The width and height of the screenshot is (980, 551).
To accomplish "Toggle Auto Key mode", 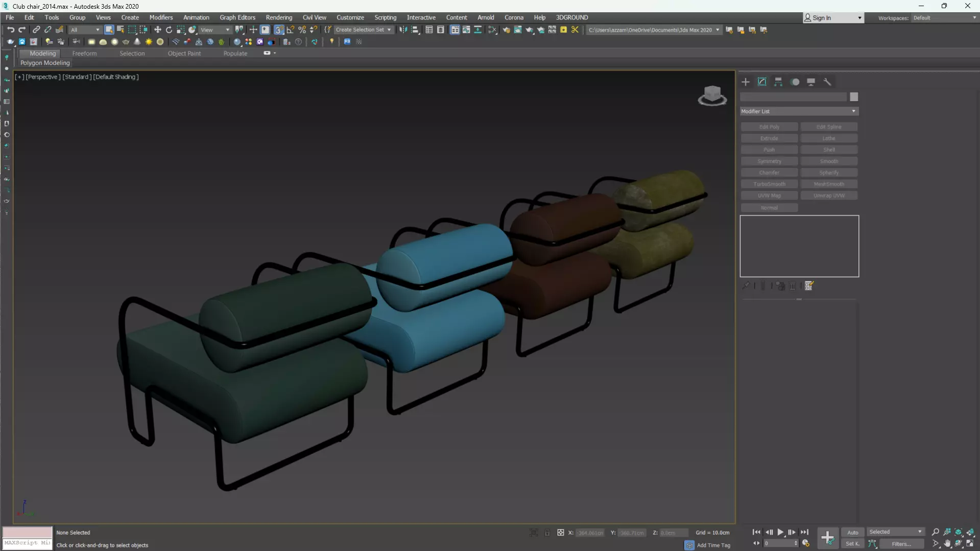I will tap(852, 532).
